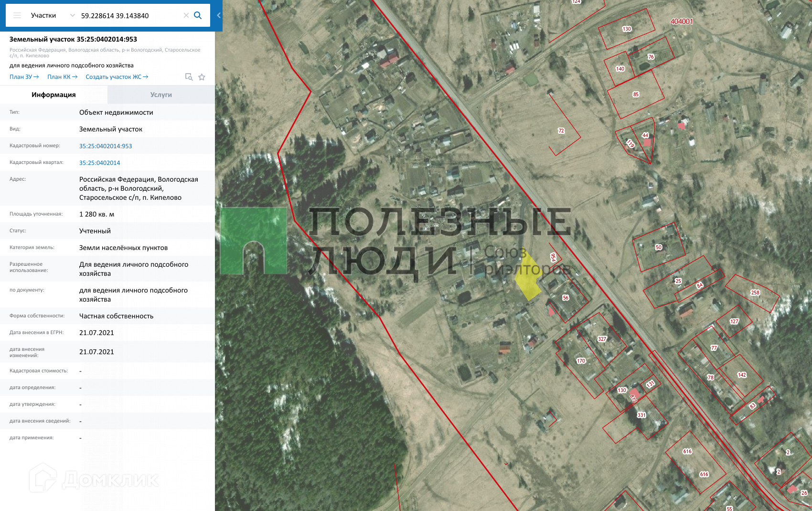This screenshot has width=812, height=511.
Task: Locate the parcel on map via magnifier icon
Action: (189, 77)
